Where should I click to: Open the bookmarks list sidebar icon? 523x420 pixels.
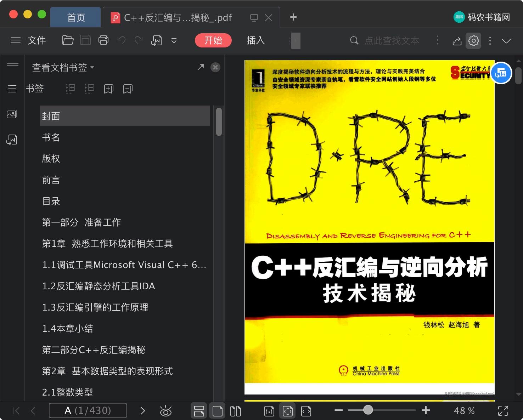tap(12, 89)
